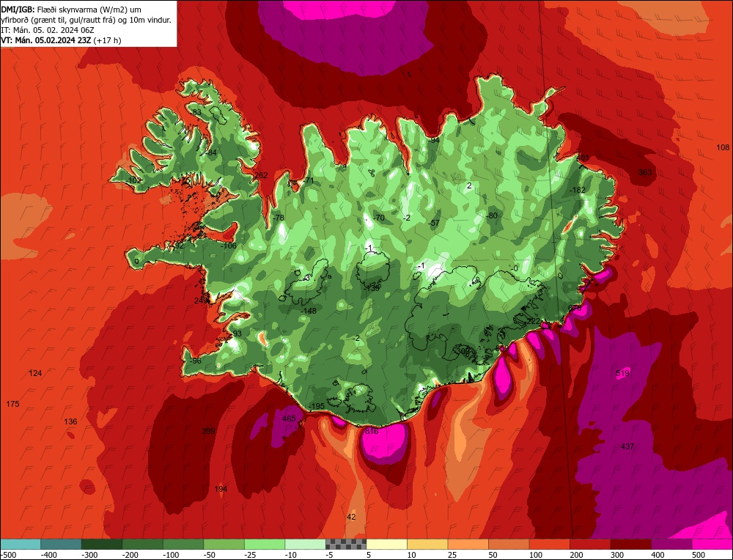This screenshot has width=733, height=560.
Task: Click the '-57' value in central north
Action: [434, 223]
